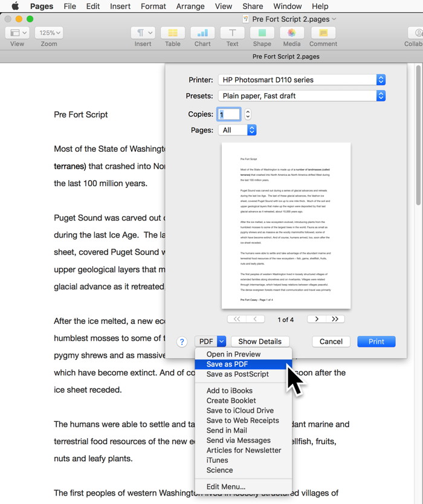The height and width of the screenshot is (504, 423).
Task: Choose Save to Web Receipts
Action: coord(244,421)
